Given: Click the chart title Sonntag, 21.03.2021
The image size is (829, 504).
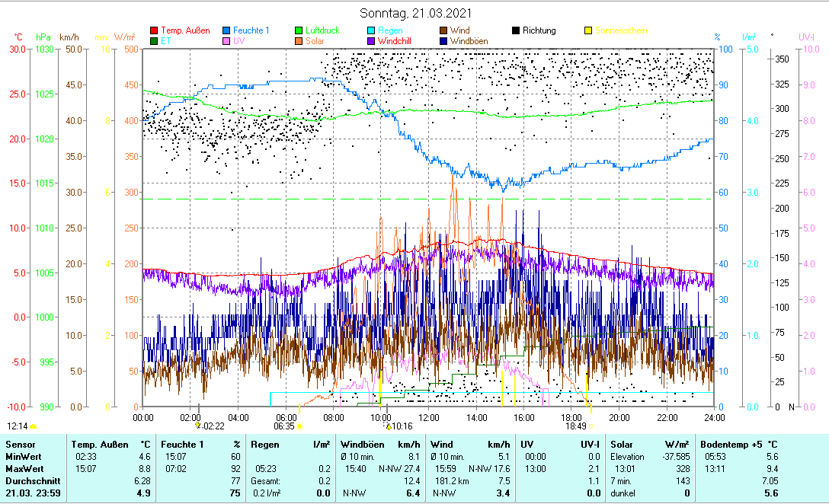Looking at the screenshot, I should [x=414, y=13].
